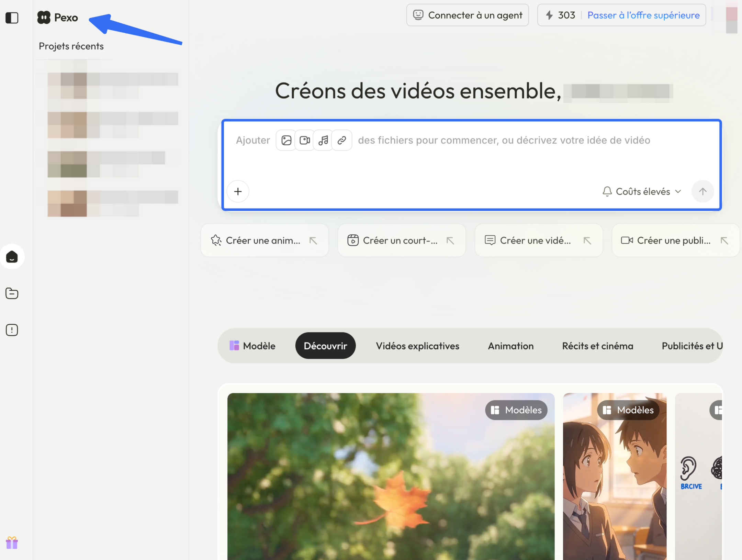Open the home icon in sidebar
This screenshot has width=742, height=560.
[12, 257]
